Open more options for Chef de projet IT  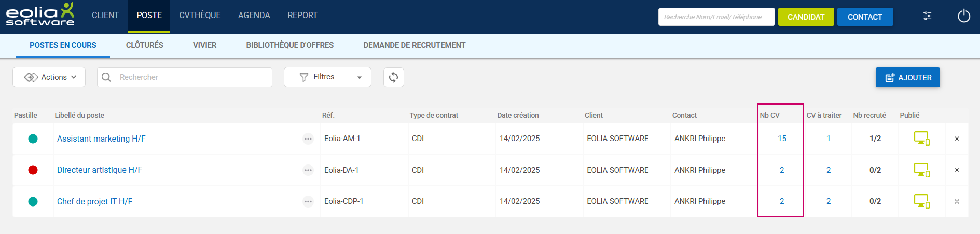(308, 201)
